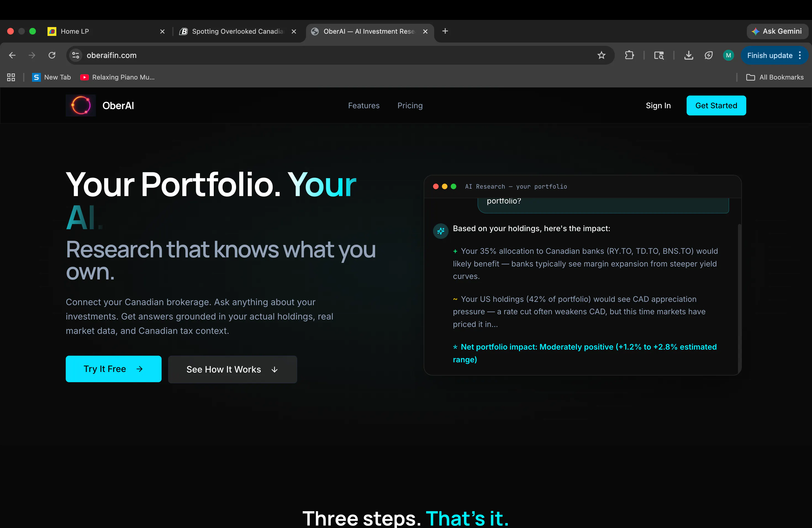Open the Apps grid in bookmarks bar
The image size is (812, 528).
[11, 77]
